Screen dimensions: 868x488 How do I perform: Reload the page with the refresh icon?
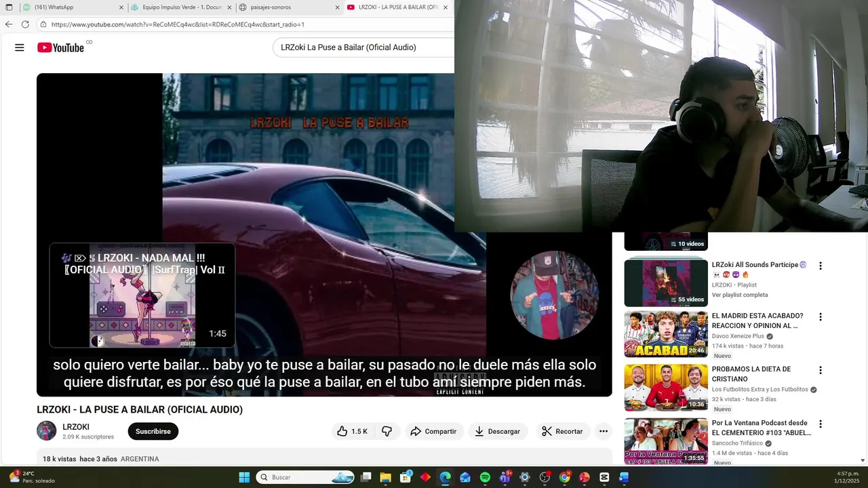tap(25, 24)
